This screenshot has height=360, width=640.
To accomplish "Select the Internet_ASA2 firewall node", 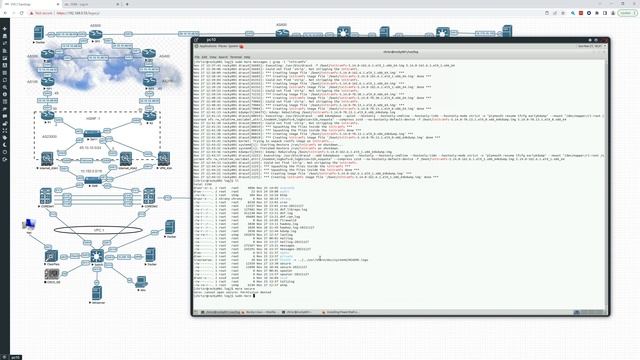I will tap(126, 158).
